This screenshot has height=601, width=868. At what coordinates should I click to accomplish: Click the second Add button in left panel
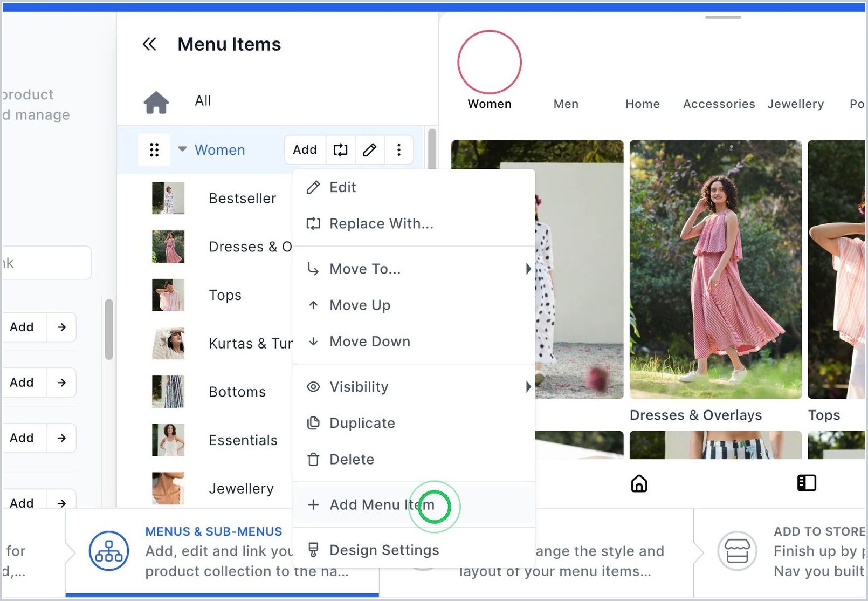22,383
